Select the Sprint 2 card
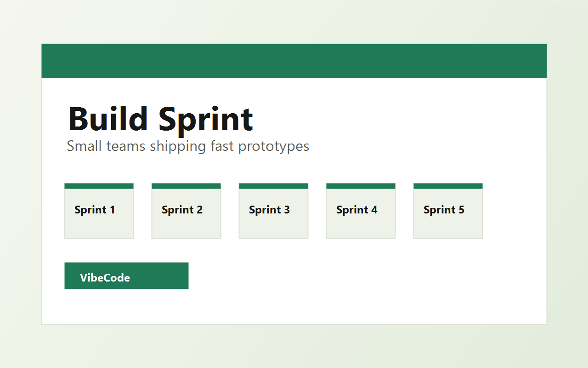This screenshot has width=588, height=368. click(186, 211)
